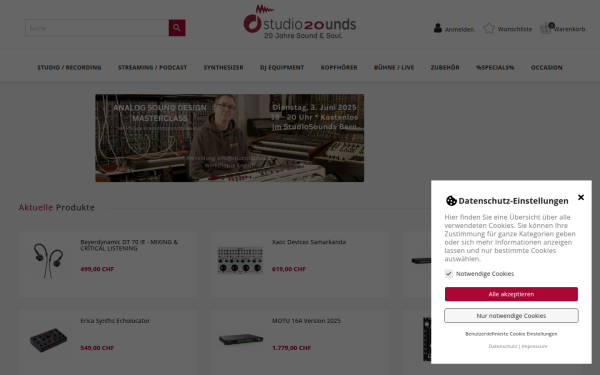
Task: Open the MOTU 16A Version 2025 title
Action: pyautogui.click(x=306, y=321)
